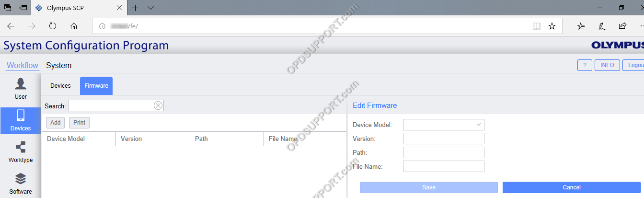Open new browser tab
This screenshot has height=198, width=644.
pyautogui.click(x=136, y=8)
